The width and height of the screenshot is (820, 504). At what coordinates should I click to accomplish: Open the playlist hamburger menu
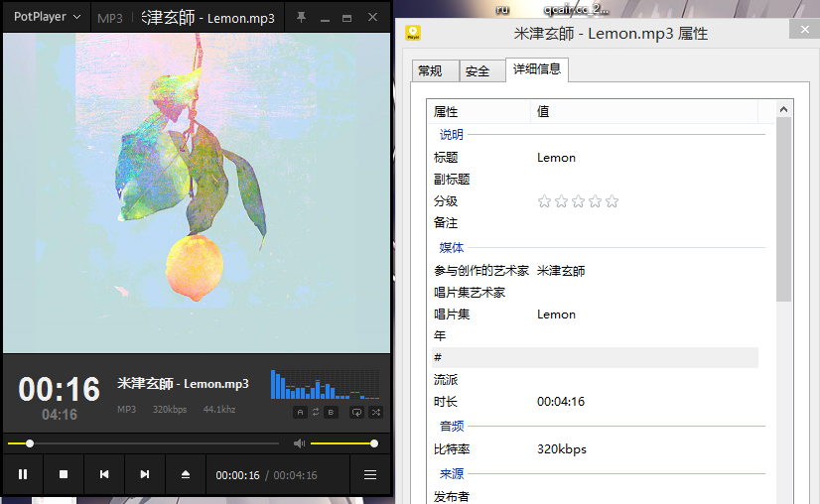[x=370, y=475]
